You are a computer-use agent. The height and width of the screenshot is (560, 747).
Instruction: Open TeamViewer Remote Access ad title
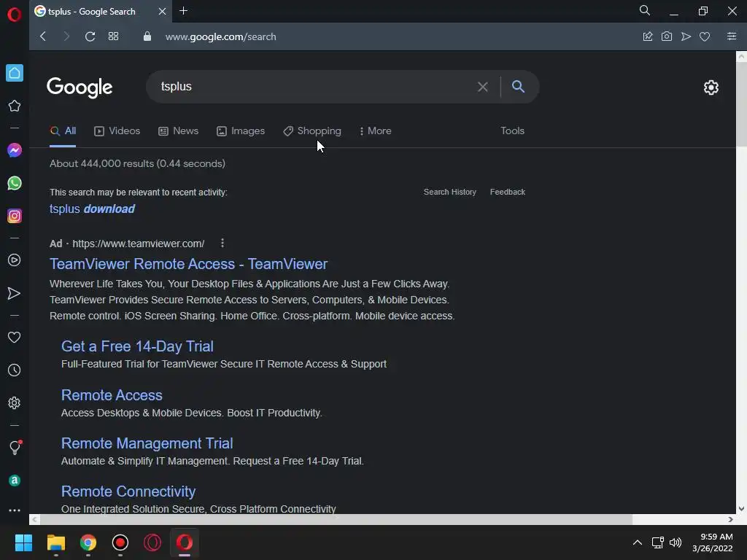pyautogui.click(x=189, y=264)
